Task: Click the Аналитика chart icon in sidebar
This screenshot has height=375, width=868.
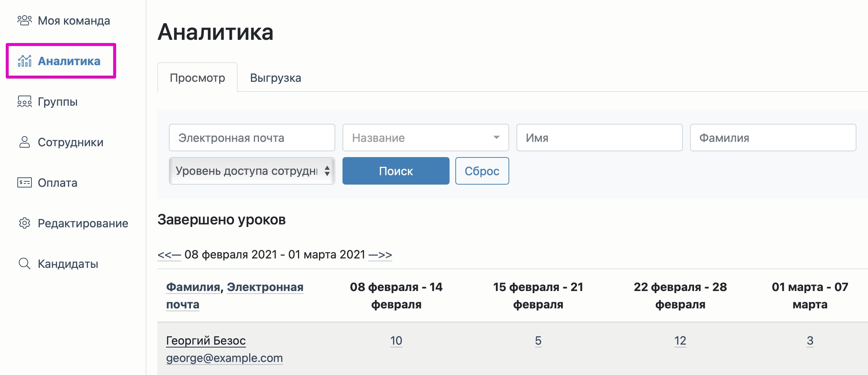Action: tap(24, 61)
